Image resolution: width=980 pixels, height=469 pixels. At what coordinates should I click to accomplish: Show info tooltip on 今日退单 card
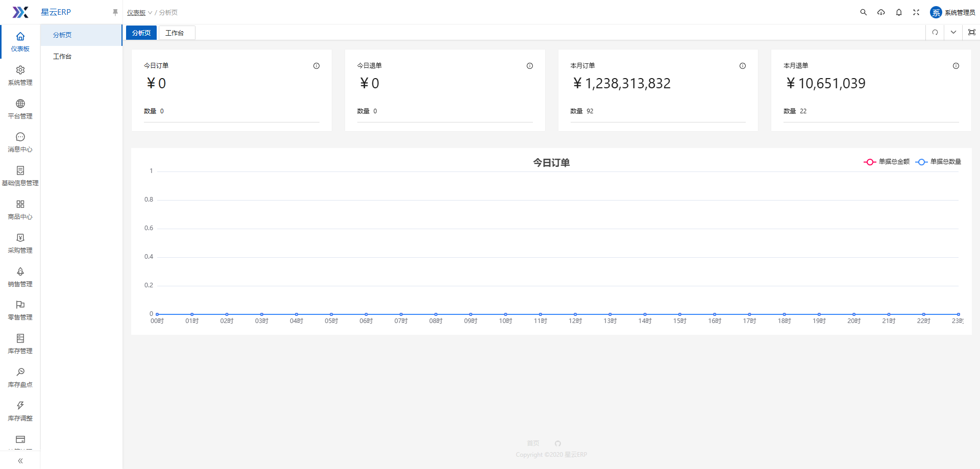(530, 66)
